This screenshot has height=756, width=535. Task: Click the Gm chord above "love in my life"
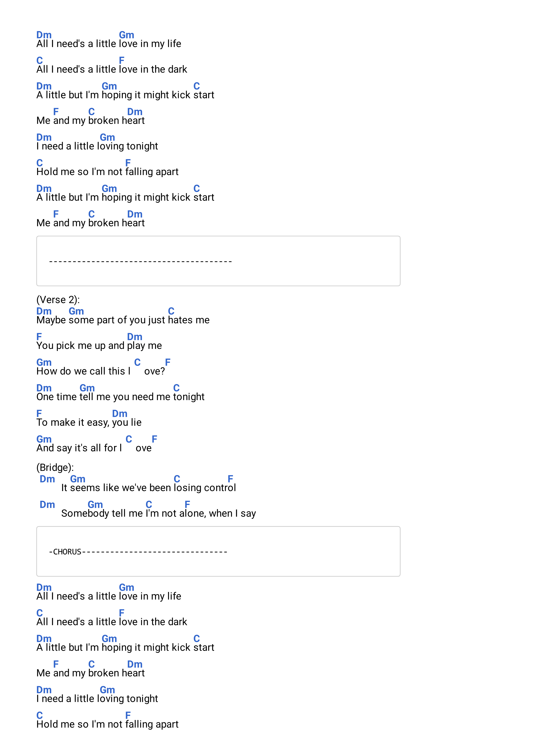coord(126,35)
